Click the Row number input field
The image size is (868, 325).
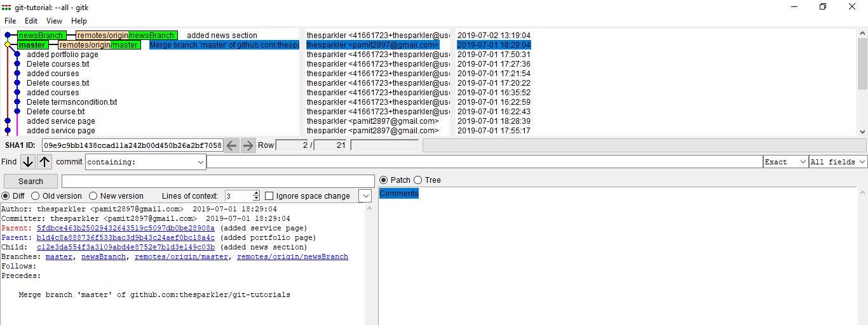pos(292,145)
